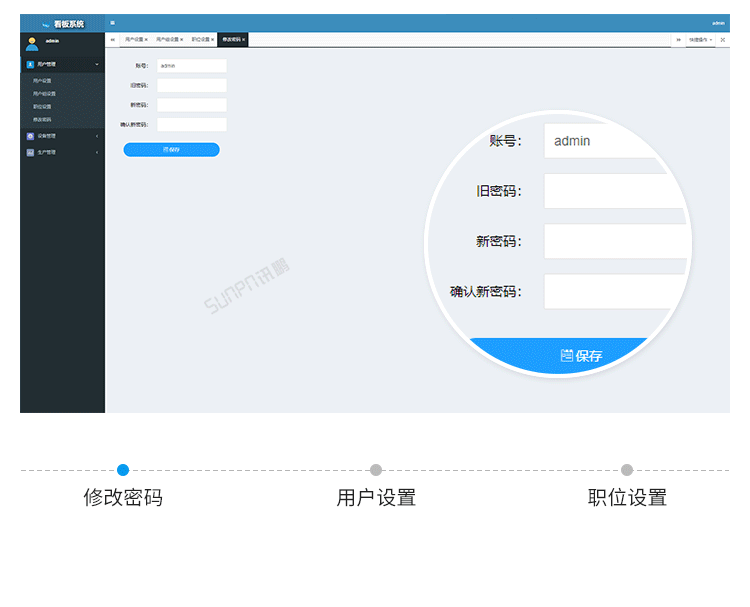
Task: Click the gray 职位设置 slide dot
Action: coord(627,470)
